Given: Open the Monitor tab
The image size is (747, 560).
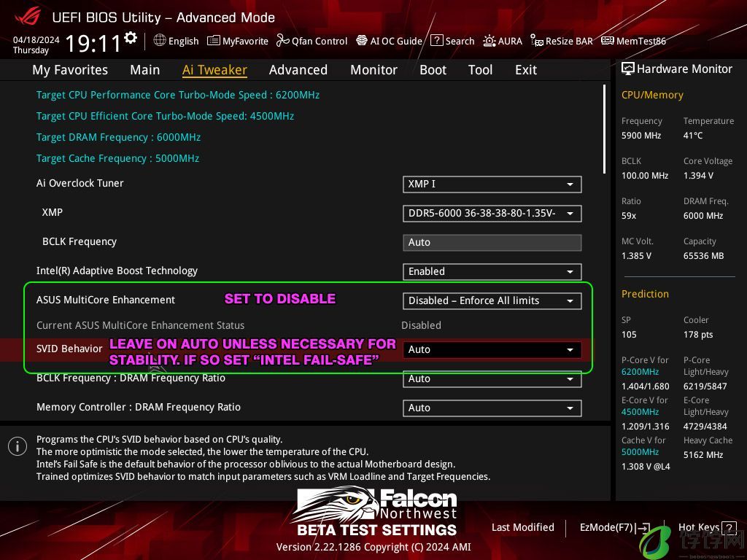Looking at the screenshot, I should tap(374, 70).
